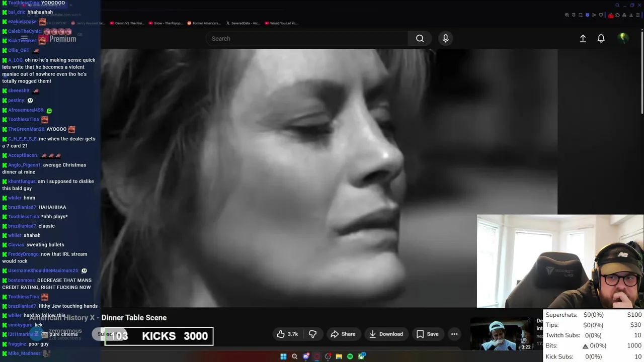Add page to bookmarks heart icon
The width and height of the screenshot is (644, 362).
[x=601, y=15]
